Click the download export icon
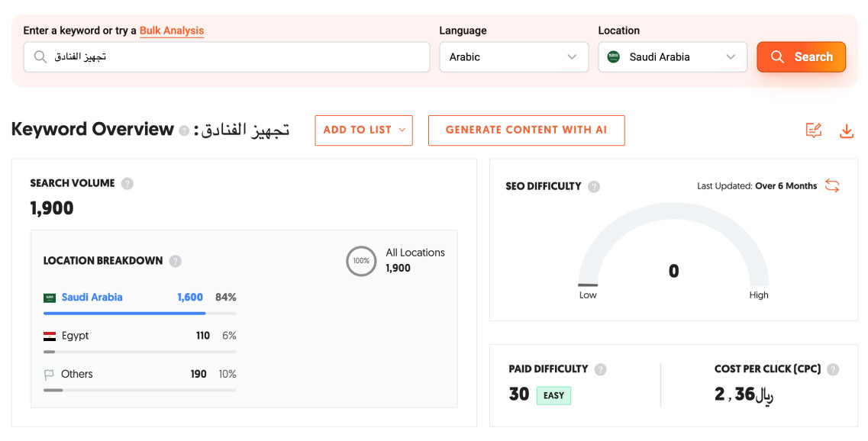 pyautogui.click(x=847, y=131)
